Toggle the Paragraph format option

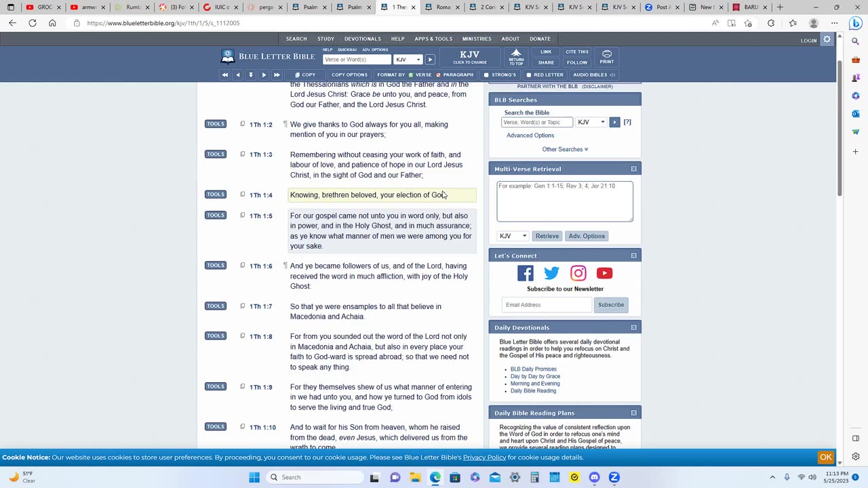point(455,75)
